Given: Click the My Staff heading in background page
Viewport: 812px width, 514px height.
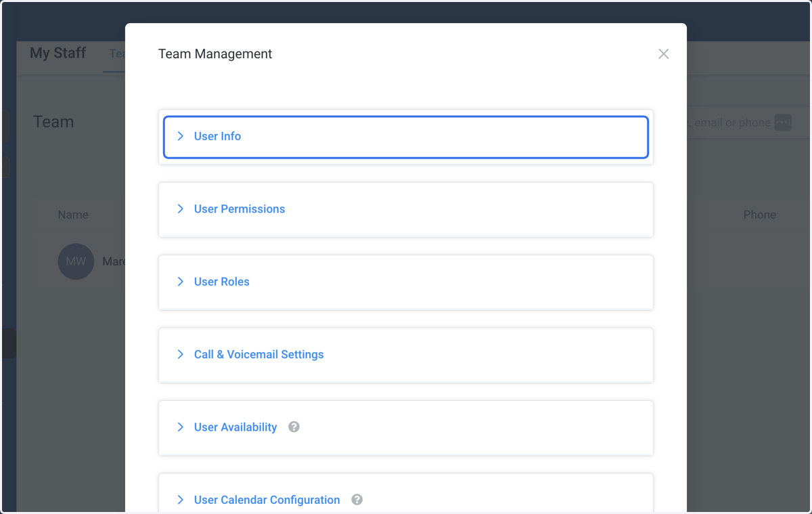Looking at the screenshot, I should (58, 53).
